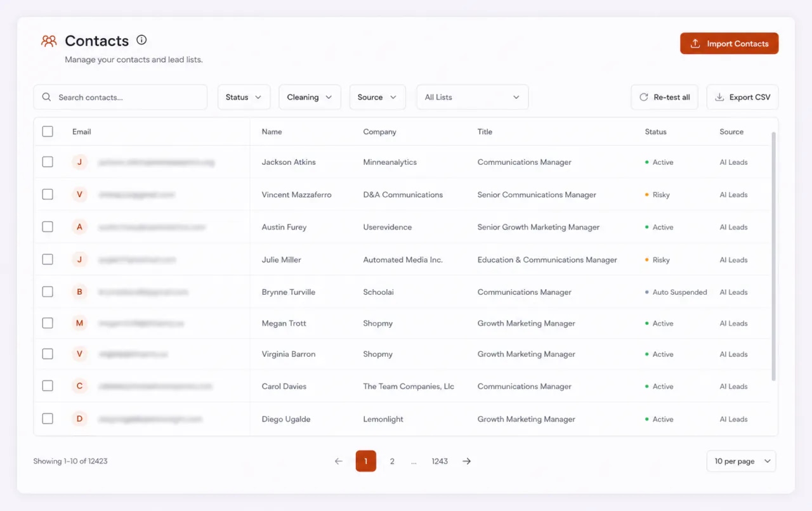The image size is (812, 511).
Task: Click the table vertical scrollbar
Action: 773,256
